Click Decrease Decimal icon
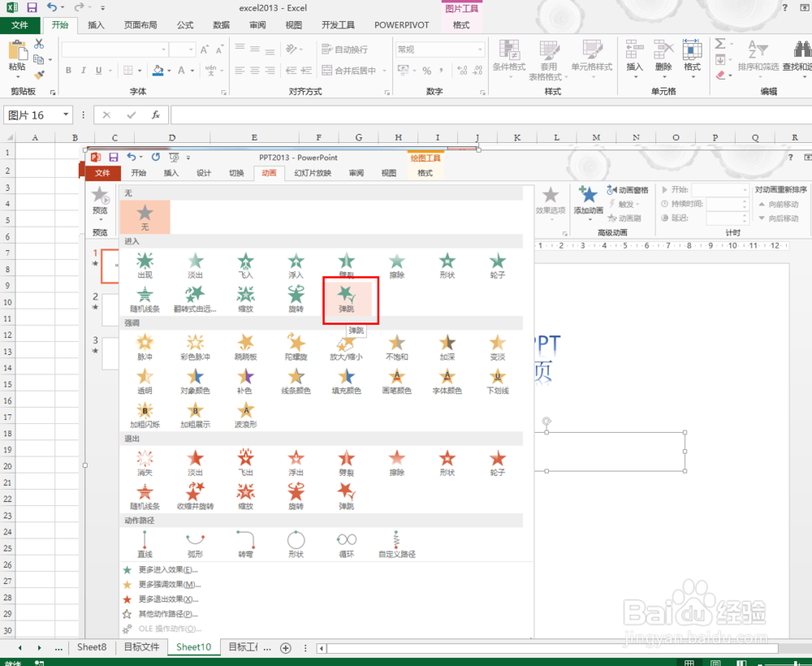The width and height of the screenshot is (812, 666). (x=477, y=71)
